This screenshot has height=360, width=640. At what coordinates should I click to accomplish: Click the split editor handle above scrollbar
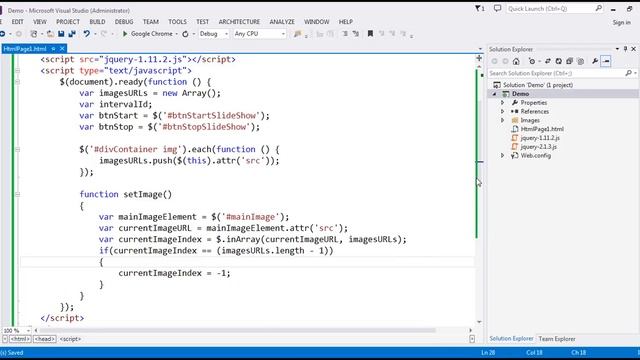click(479, 58)
